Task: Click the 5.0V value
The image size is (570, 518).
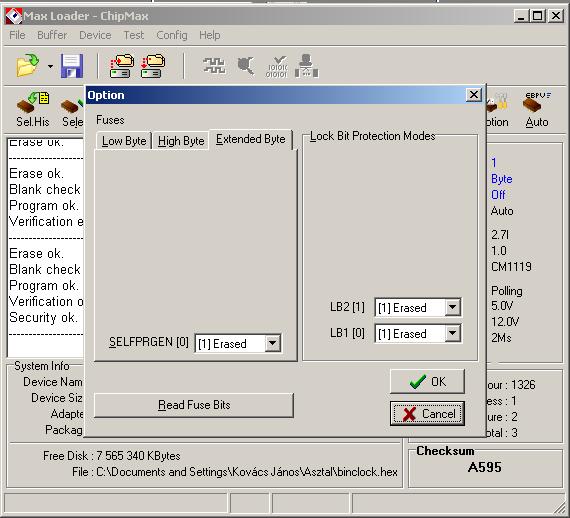Action: 502,305
